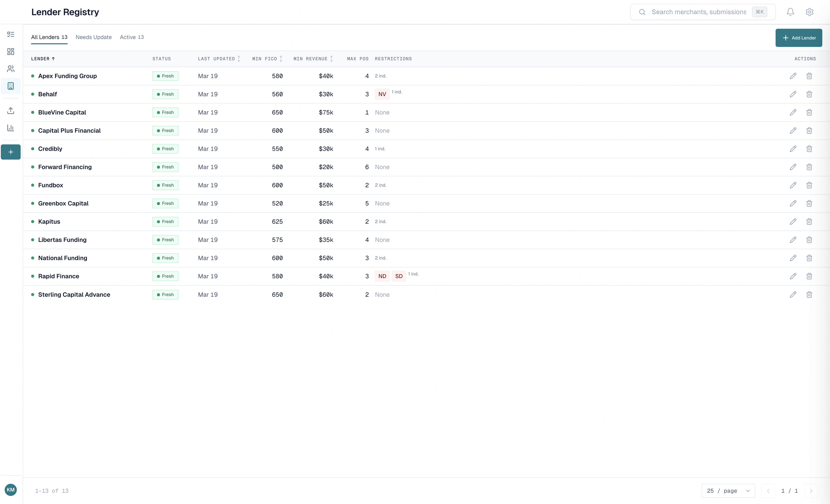
Task: Select the merchants people icon in sidebar
Action: tap(11, 69)
